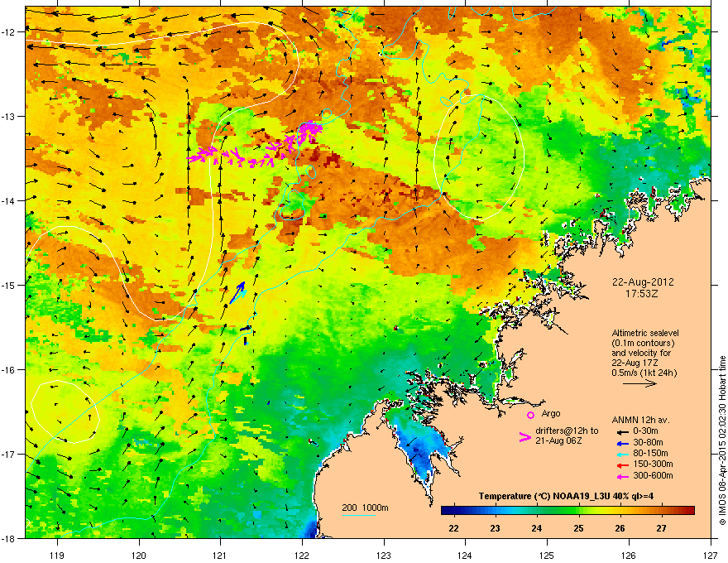Screen dimensions: 728x563
Task: Click the longitude axis label 121
Action: tap(220, 555)
